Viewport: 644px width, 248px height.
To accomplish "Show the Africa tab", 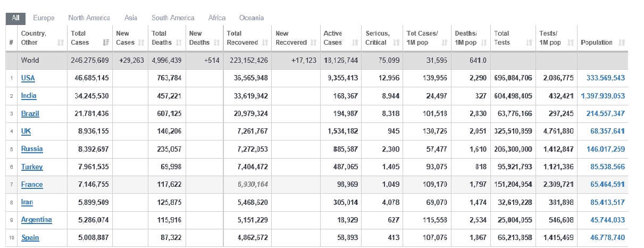I will pyautogui.click(x=217, y=18).
